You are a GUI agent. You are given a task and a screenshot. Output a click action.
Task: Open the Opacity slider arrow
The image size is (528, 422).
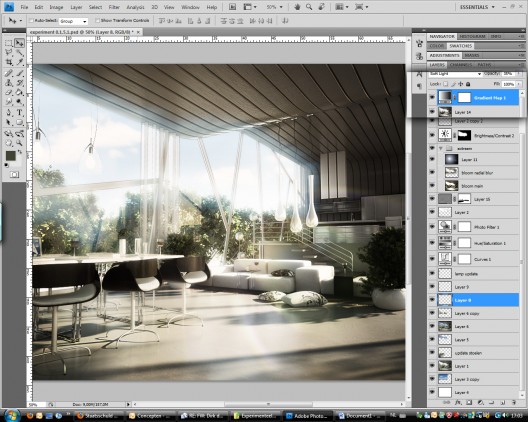(x=519, y=74)
